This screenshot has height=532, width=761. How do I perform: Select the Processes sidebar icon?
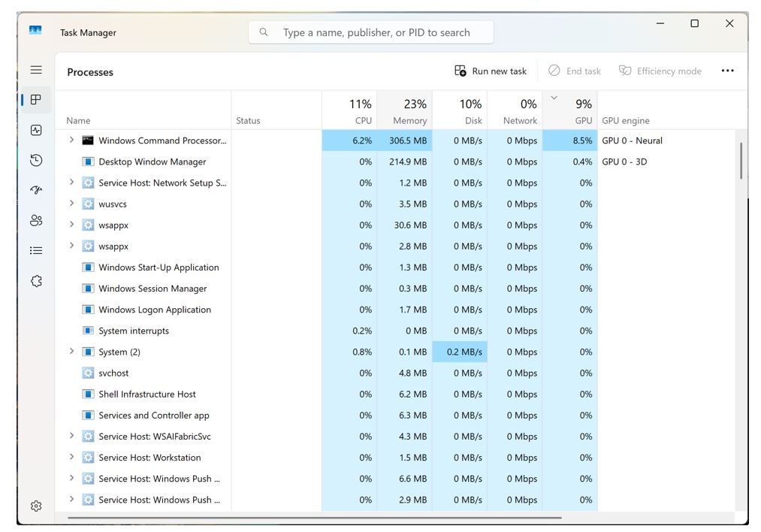[36, 99]
